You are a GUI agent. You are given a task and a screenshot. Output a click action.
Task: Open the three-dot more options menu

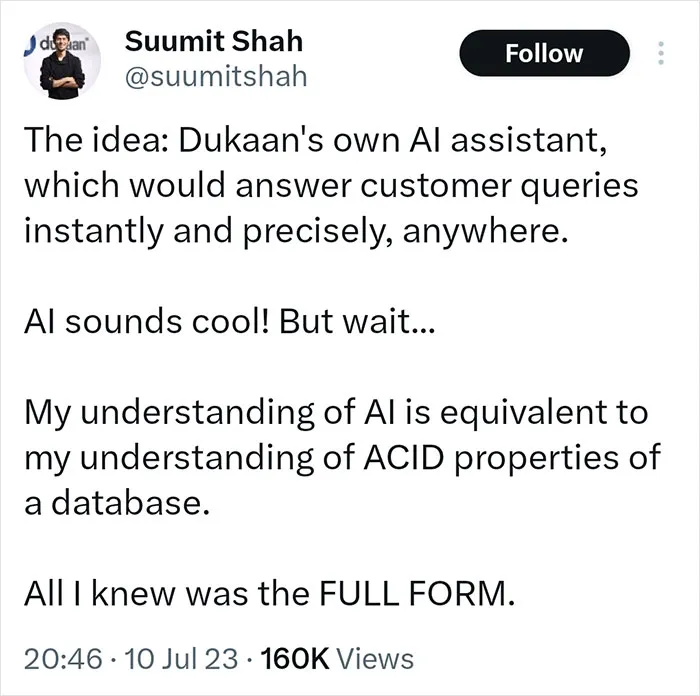point(661,53)
